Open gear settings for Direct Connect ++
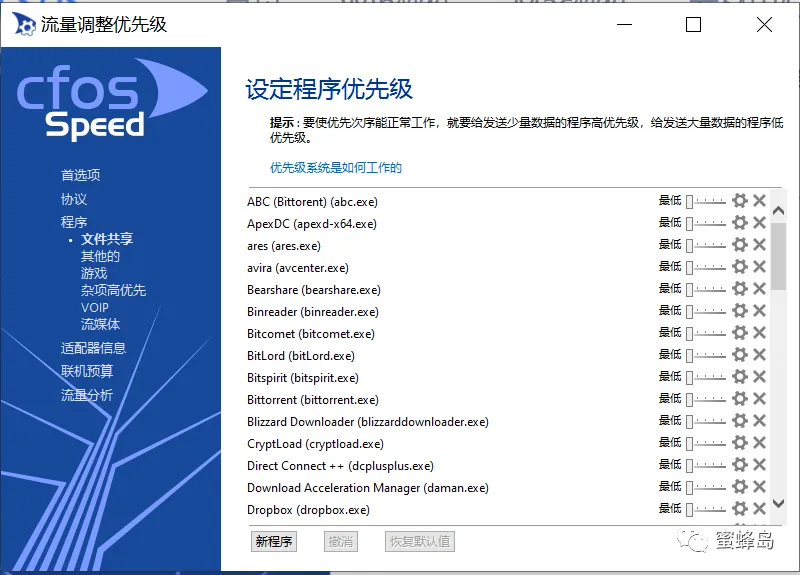 [740, 464]
